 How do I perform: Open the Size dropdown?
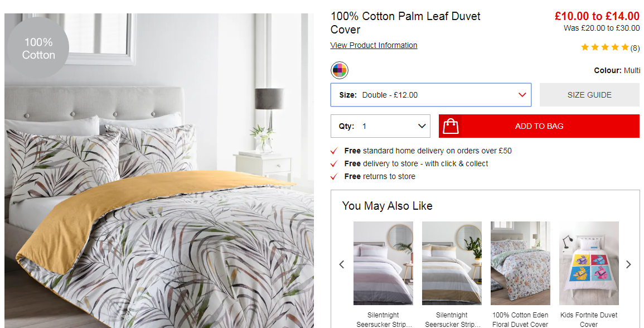[x=431, y=95]
